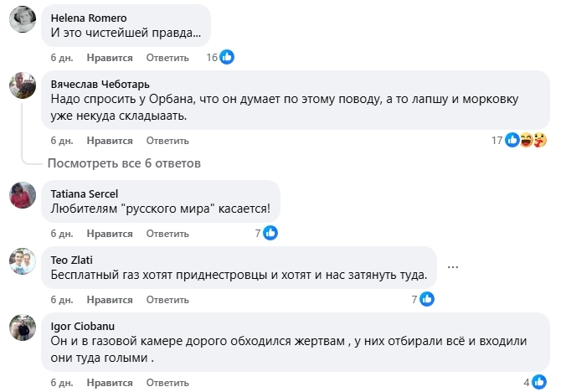The height and width of the screenshot is (392, 566).
Task: Click the like icon on Teo Zlati's comment
Action: [x=426, y=299]
